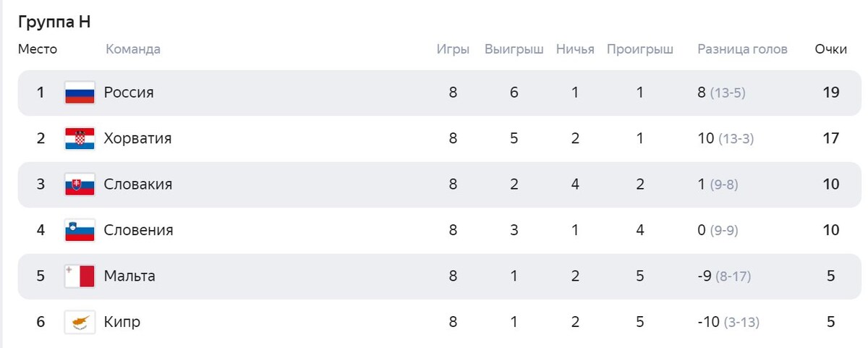Click the Slovenia flag icon
The width and height of the screenshot is (868, 348).
[x=80, y=230]
